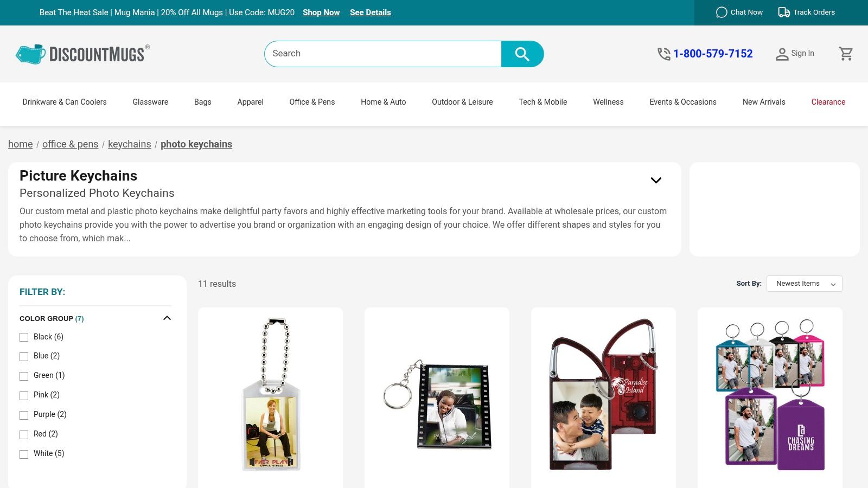Focus the Search input field
The height and width of the screenshot is (488, 868).
(383, 54)
